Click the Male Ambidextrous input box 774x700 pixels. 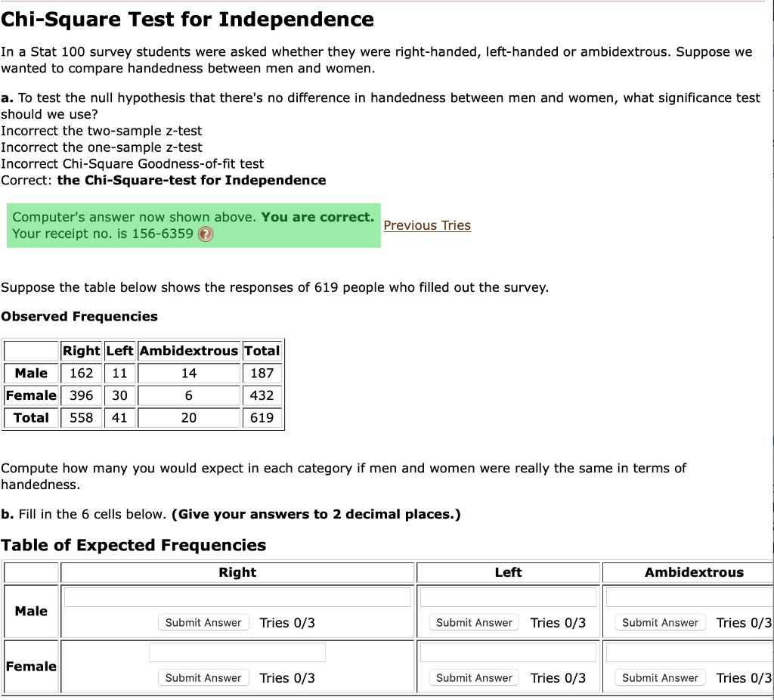click(x=686, y=596)
